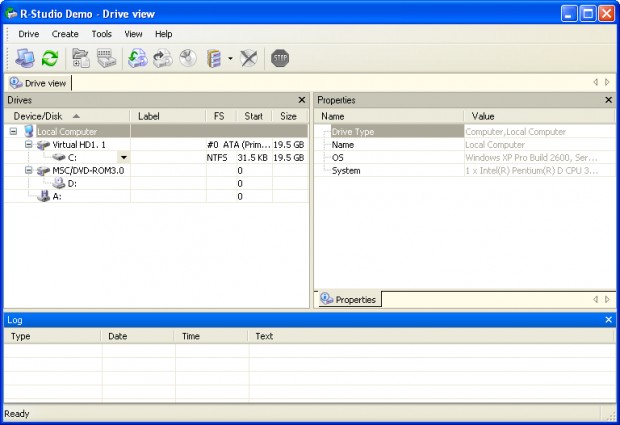
Task: Click the Intel(R) Pentium(R) D CPU value
Action: [x=531, y=171]
